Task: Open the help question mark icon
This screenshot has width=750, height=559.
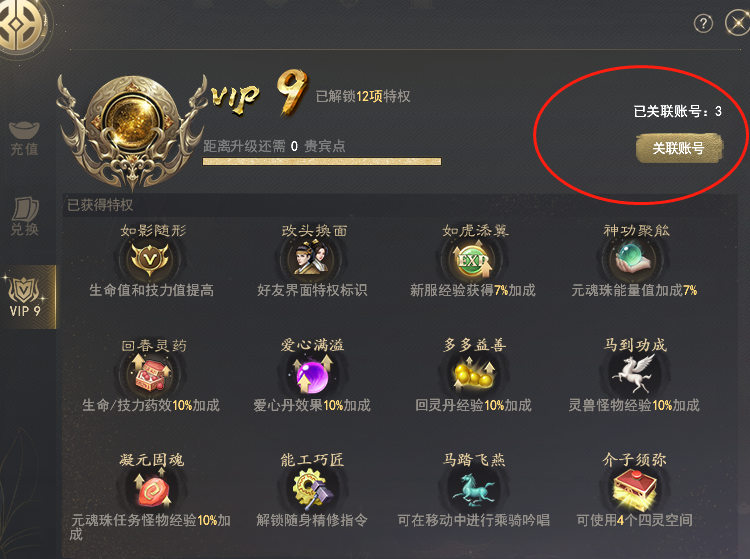Action: 703,23
